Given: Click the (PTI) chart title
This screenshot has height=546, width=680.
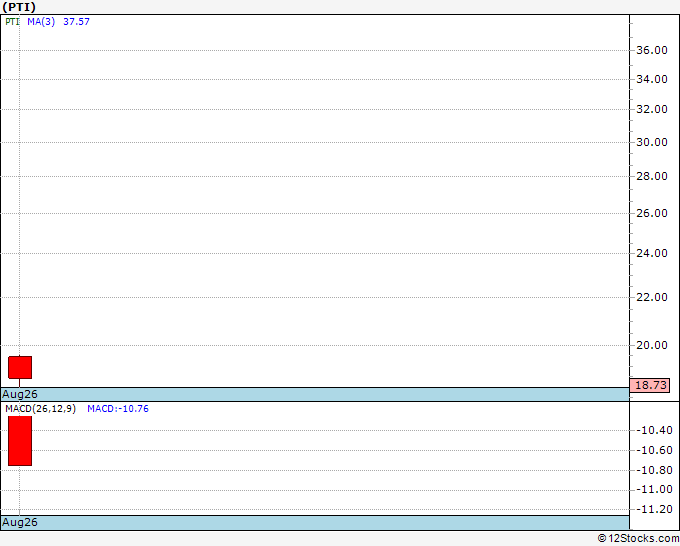Looking at the screenshot, I should [19, 7].
